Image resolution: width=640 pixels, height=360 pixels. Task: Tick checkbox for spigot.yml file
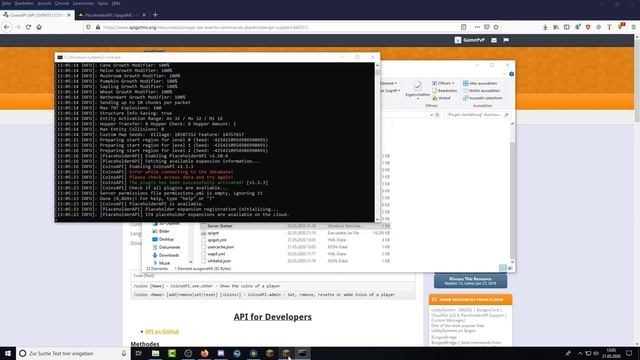click(x=203, y=240)
